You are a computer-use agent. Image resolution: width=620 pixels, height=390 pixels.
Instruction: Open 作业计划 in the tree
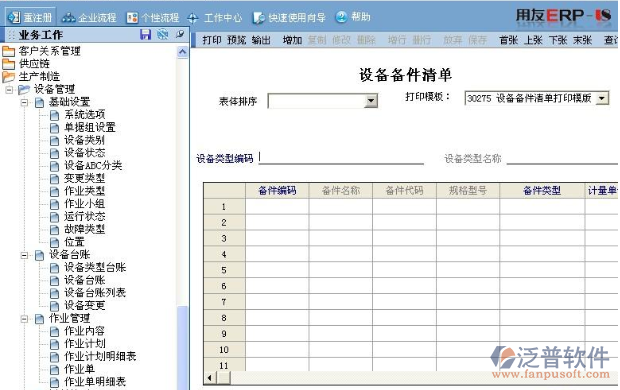(85, 343)
